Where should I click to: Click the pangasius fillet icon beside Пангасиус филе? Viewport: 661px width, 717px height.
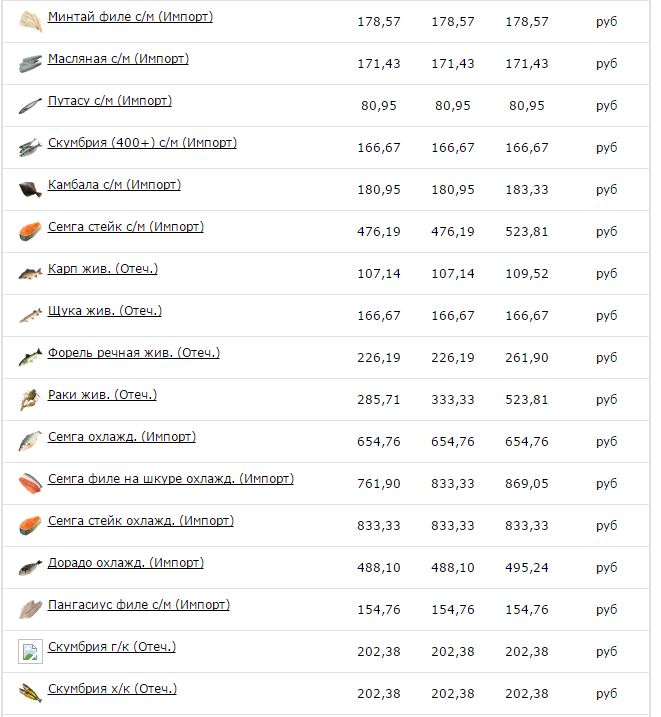click(31, 610)
